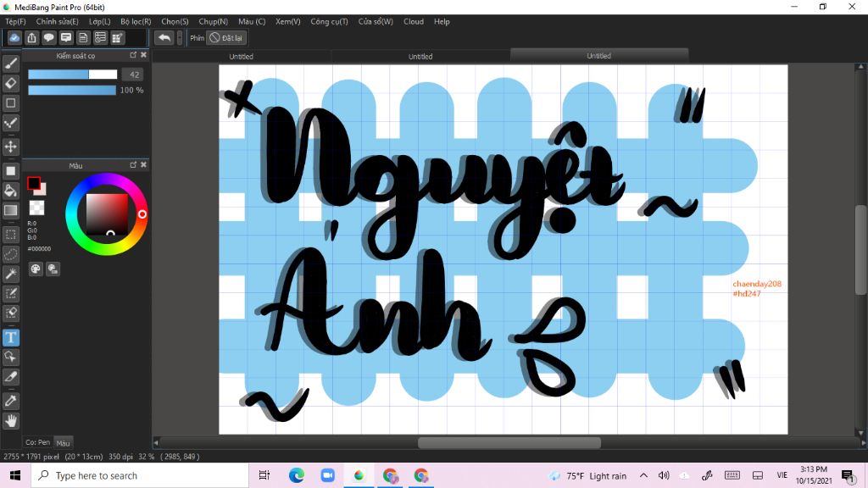Screen dimensions: 868x488
Task: Select the Eyedropper tool
Action: click(x=10, y=401)
